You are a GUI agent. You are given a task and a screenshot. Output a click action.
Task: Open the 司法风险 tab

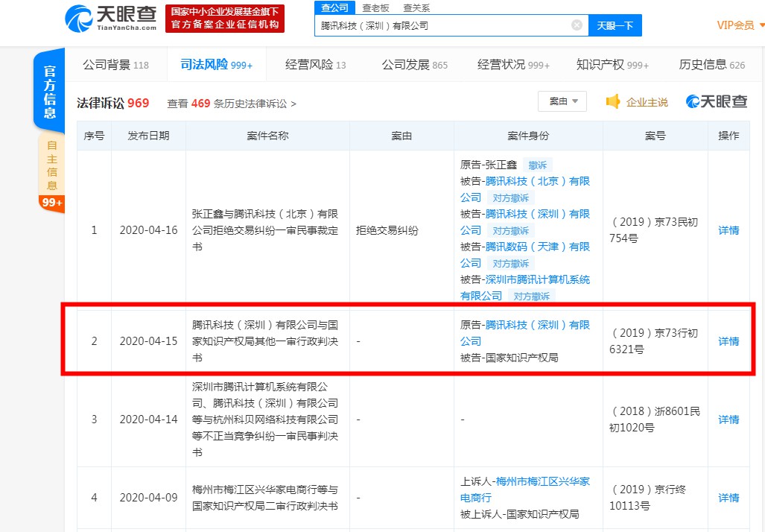coord(217,64)
